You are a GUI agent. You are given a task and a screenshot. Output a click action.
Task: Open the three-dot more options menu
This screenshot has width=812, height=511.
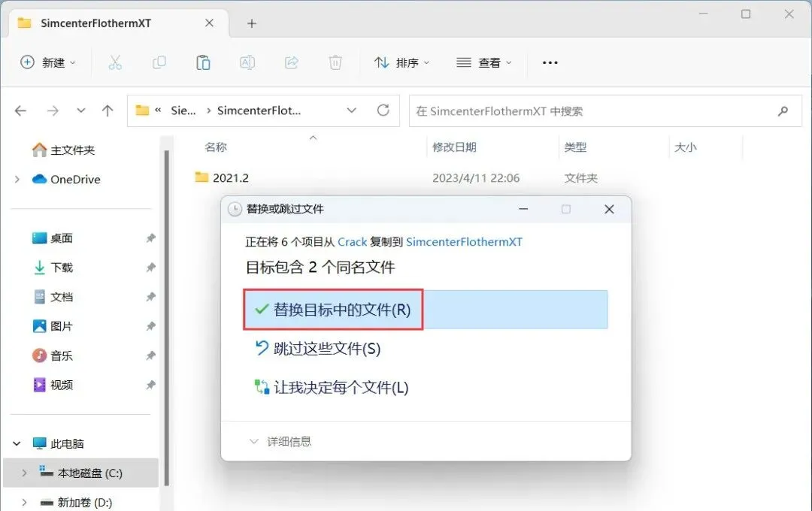(x=550, y=62)
